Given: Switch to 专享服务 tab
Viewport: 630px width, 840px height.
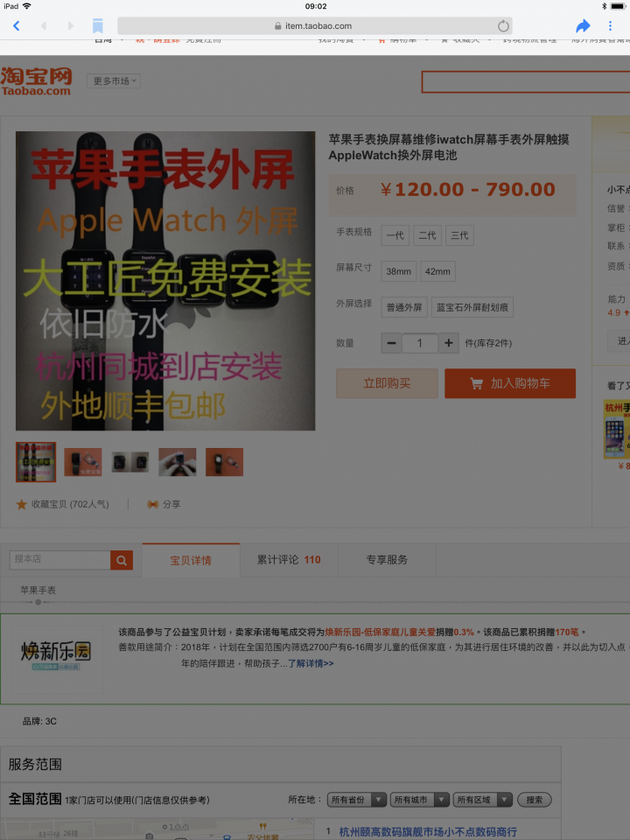Looking at the screenshot, I should click(387, 560).
